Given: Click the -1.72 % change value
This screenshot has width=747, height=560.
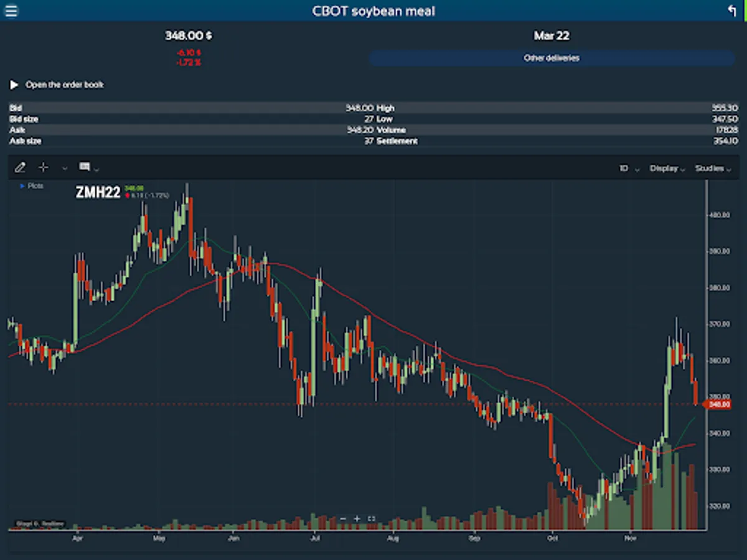Looking at the screenshot, I should point(188,63).
